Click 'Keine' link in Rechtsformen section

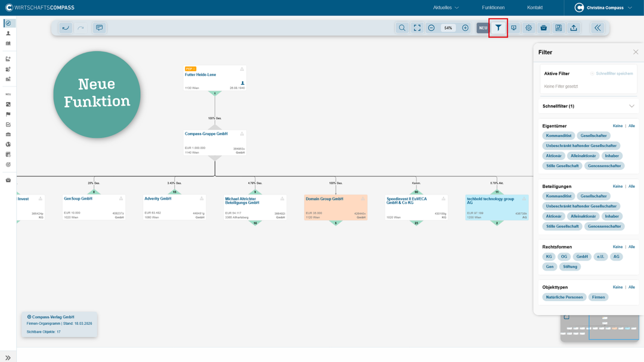617,247
